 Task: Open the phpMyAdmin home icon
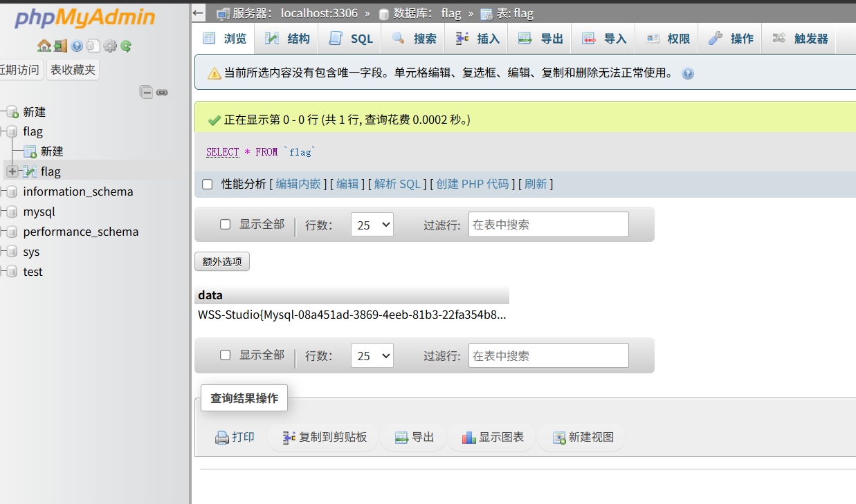pyautogui.click(x=44, y=46)
